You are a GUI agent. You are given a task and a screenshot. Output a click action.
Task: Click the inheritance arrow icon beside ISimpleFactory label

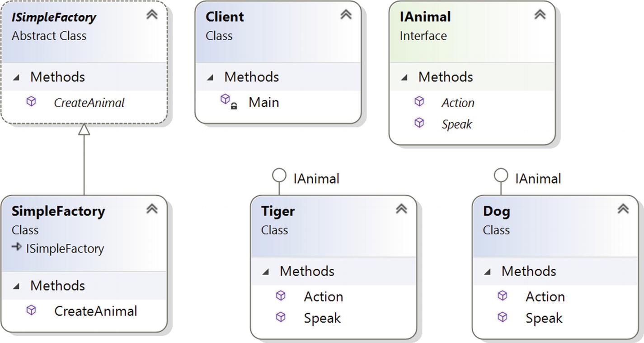tap(17, 247)
